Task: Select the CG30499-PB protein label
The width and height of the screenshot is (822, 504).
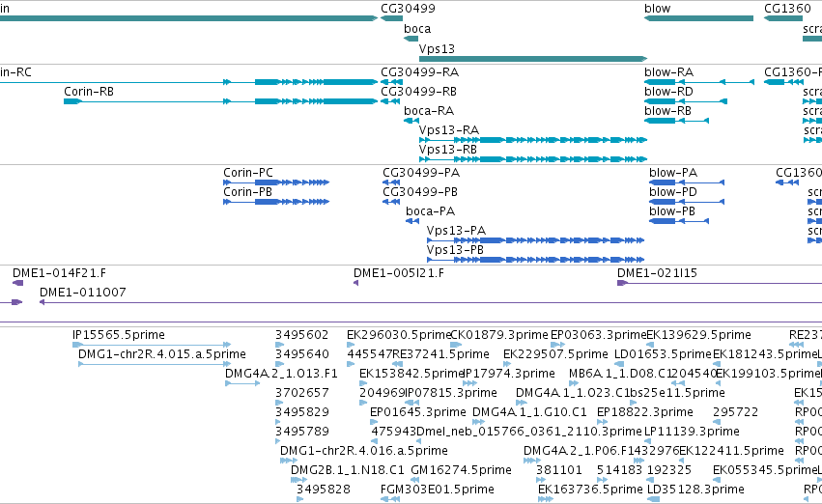Action: pyautogui.click(x=420, y=192)
